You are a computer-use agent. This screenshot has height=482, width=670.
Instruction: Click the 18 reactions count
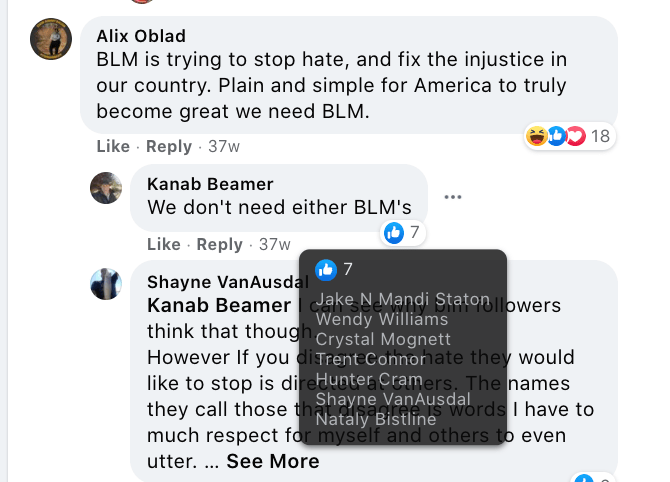(600, 136)
